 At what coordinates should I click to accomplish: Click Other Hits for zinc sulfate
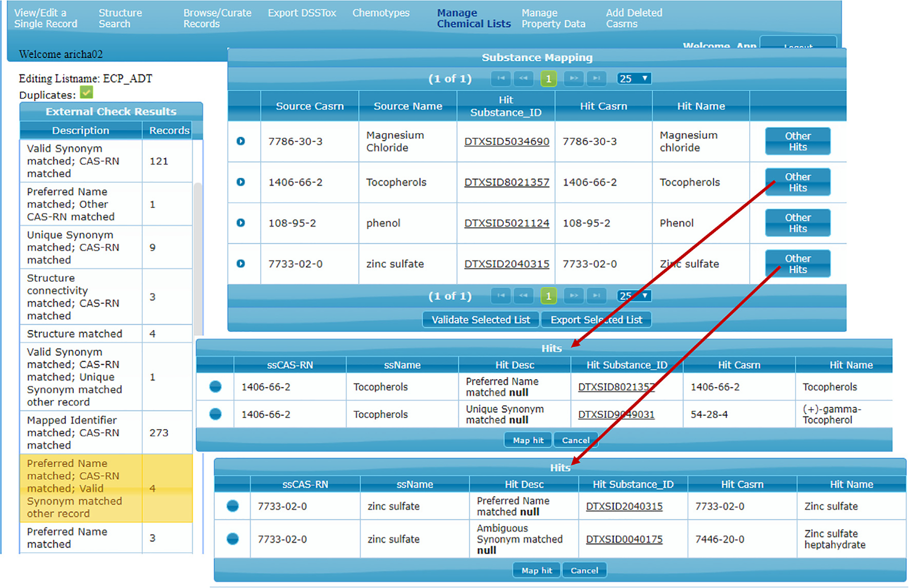point(797,263)
